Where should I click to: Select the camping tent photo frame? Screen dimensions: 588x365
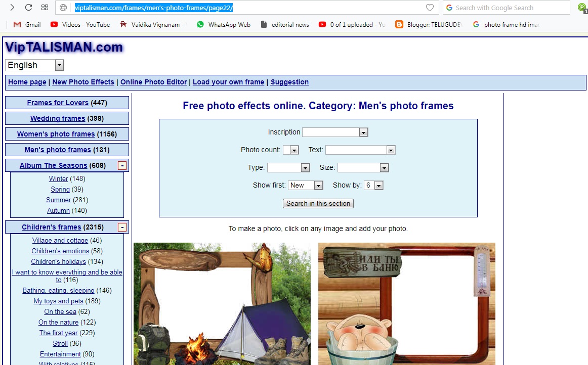(x=222, y=304)
